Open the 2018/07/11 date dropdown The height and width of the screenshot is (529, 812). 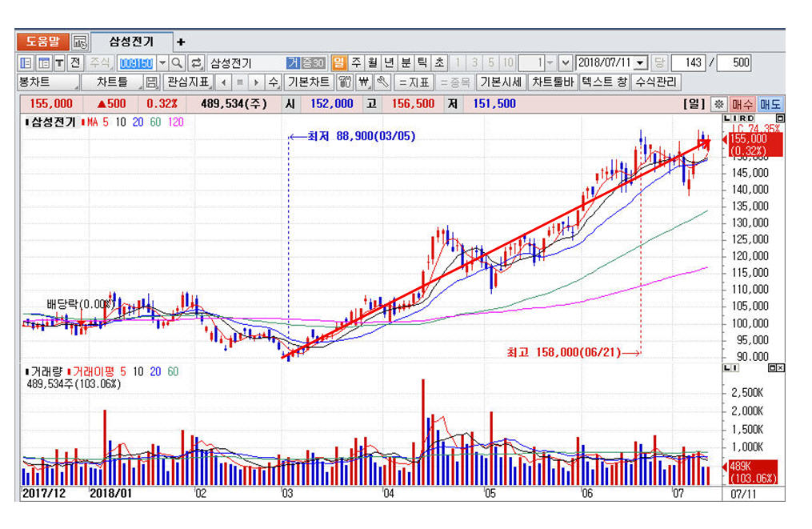(x=641, y=62)
